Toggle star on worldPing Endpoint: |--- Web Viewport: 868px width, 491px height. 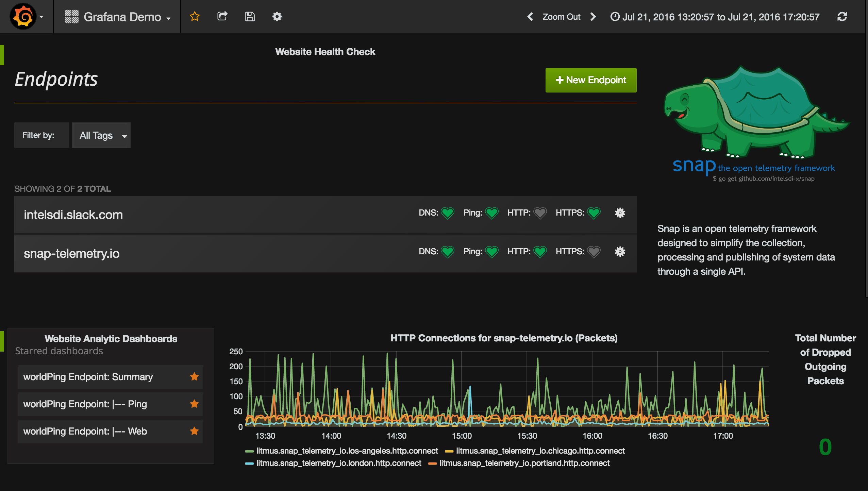point(194,431)
